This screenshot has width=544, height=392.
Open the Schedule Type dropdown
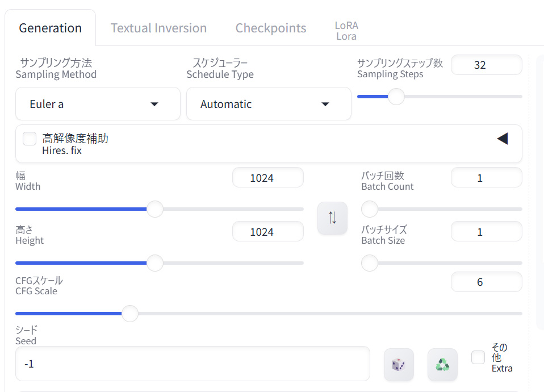pyautogui.click(x=269, y=104)
